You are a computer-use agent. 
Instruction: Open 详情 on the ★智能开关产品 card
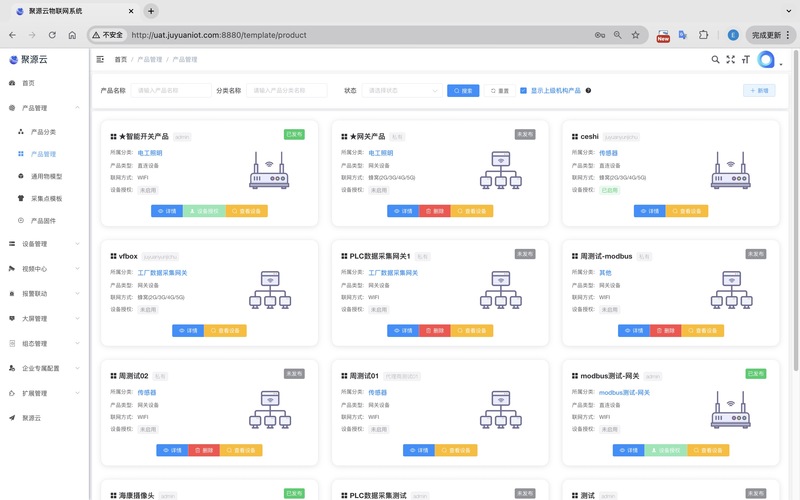[x=167, y=211]
